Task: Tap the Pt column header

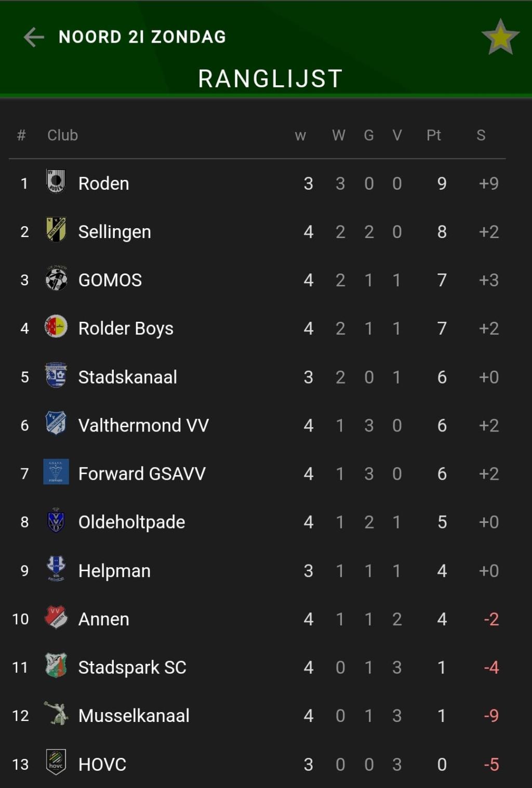Action: coord(434,135)
